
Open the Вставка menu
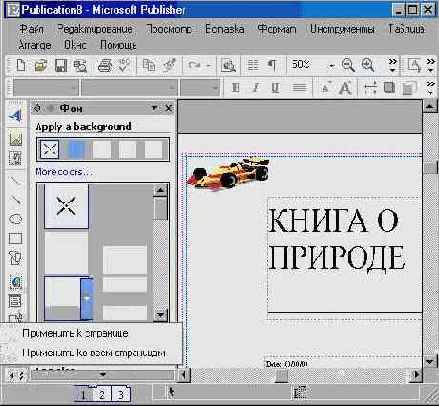224,29
